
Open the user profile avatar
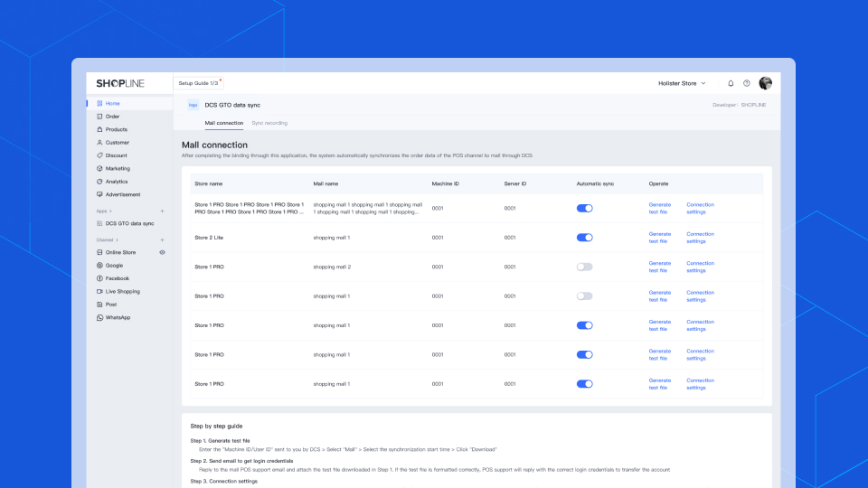point(765,83)
